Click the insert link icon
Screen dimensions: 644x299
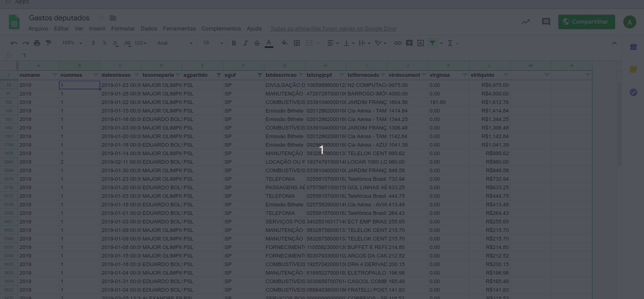[398, 43]
